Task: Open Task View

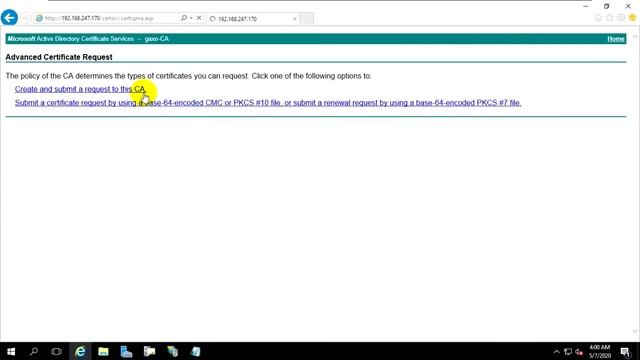Action: tap(56, 351)
